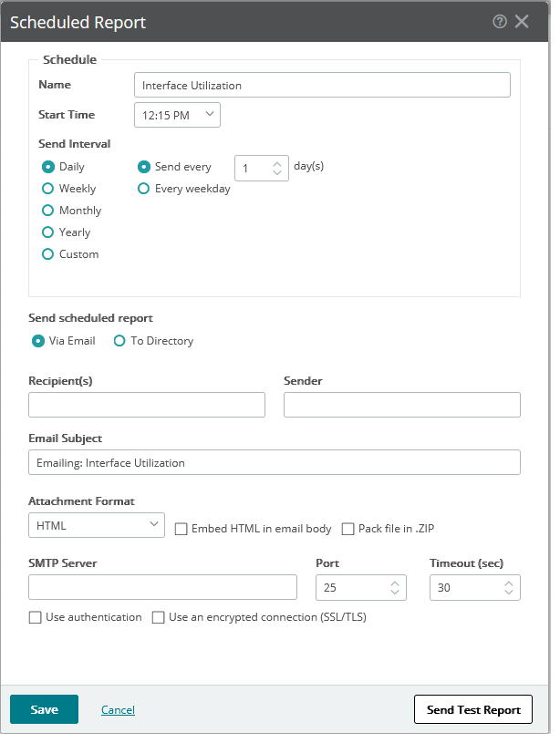560x743 pixels.
Task: Select To Directory delivery option
Action: coord(119,340)
